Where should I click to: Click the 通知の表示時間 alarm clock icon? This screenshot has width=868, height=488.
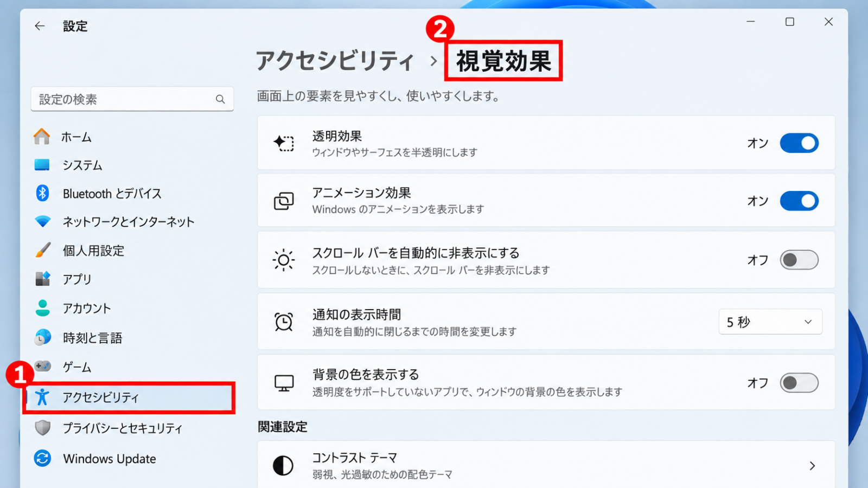coord(283,322)
